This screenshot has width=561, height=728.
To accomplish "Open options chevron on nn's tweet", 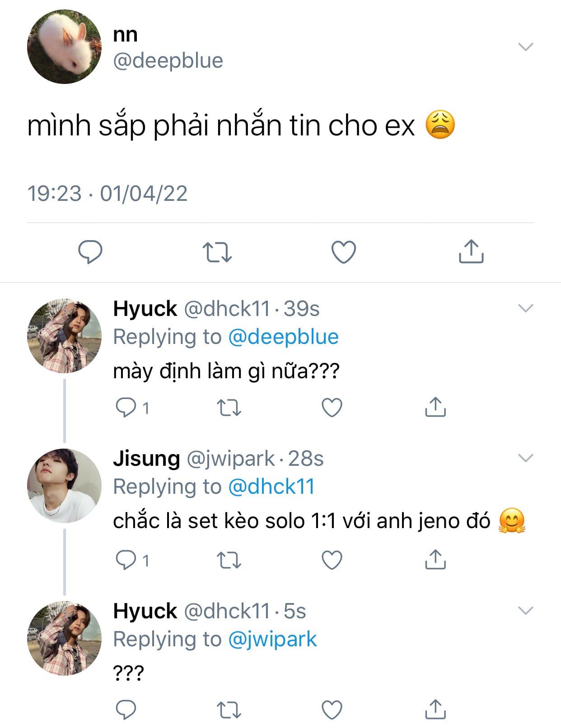I will coord(525,46).
